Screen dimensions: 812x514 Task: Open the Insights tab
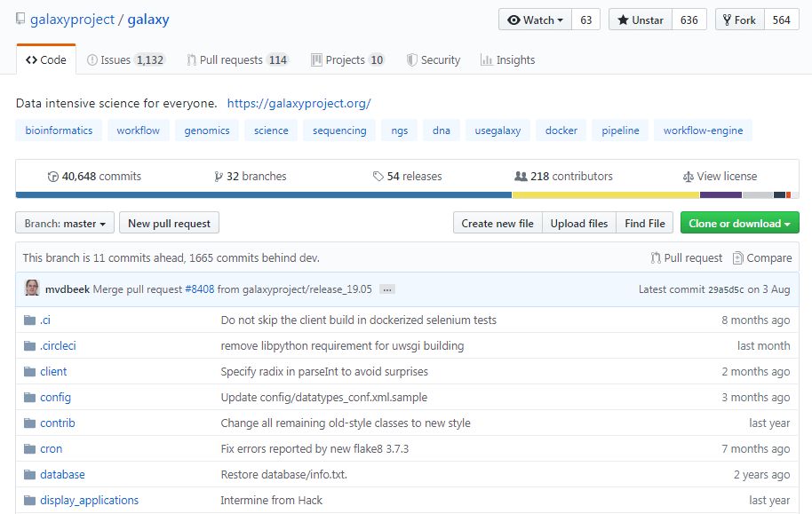[x=507, y=60]
